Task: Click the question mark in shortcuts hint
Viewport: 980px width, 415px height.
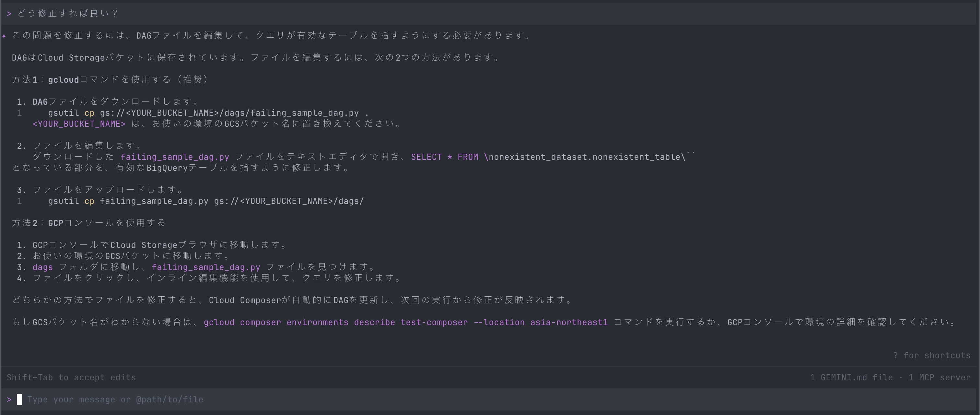Action: click(x=895, y=355)
